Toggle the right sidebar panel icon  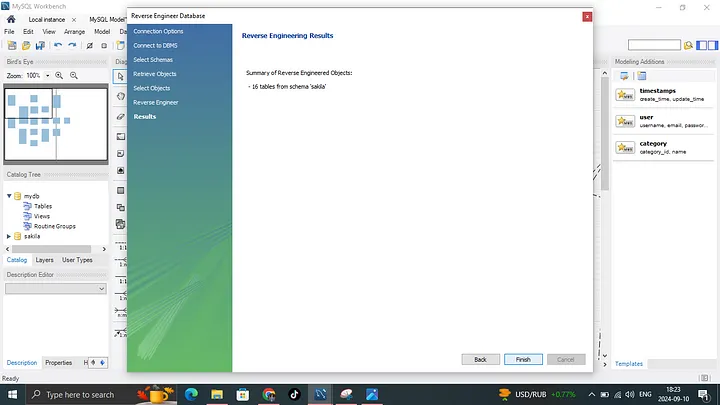(713, 45)
